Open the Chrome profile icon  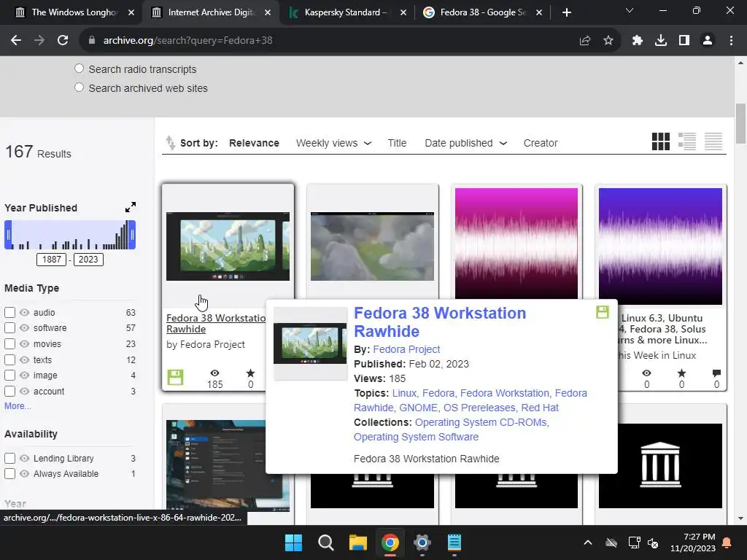[708, 41]
